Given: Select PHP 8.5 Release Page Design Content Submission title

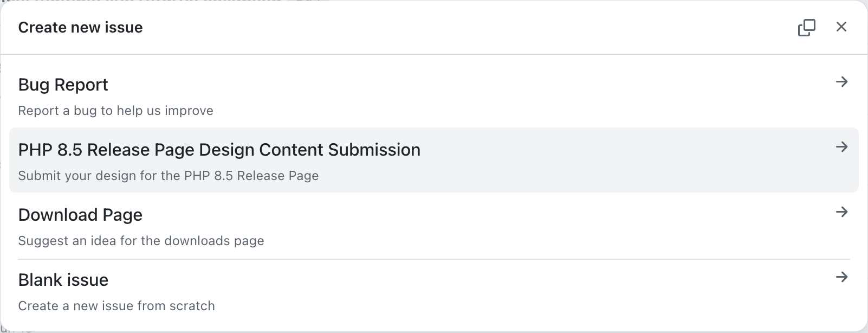Looking at the screenshot, I should pos(219,150).
